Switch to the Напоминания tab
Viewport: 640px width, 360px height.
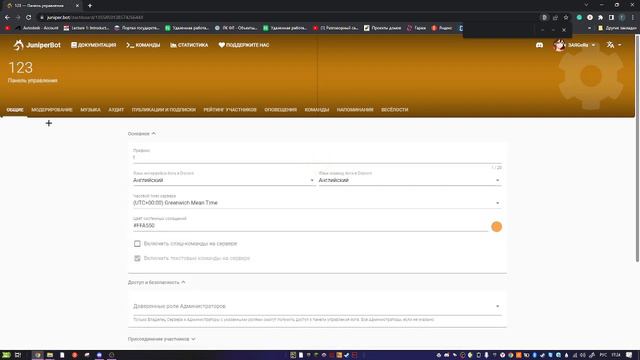[355, 110]
